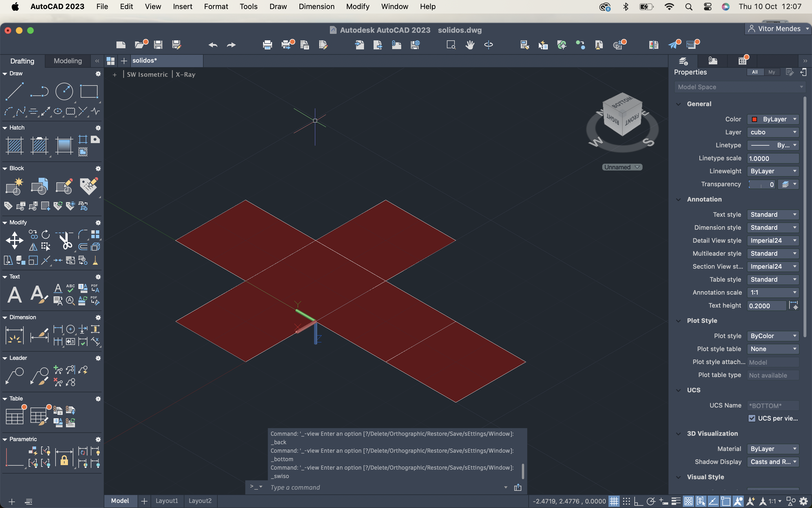
Task: Click the Rotate tool icon
Action: 46,234
